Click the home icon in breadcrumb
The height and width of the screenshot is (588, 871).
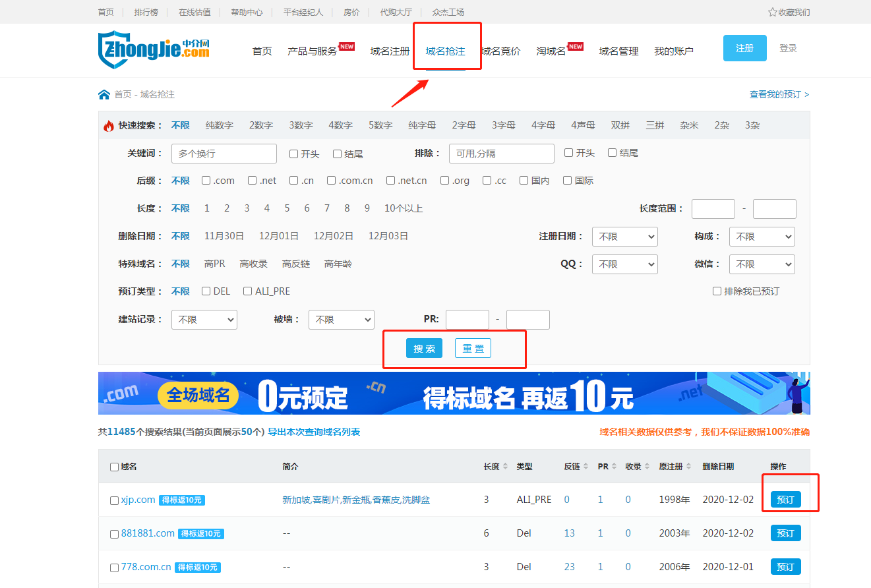click(104, 95)
